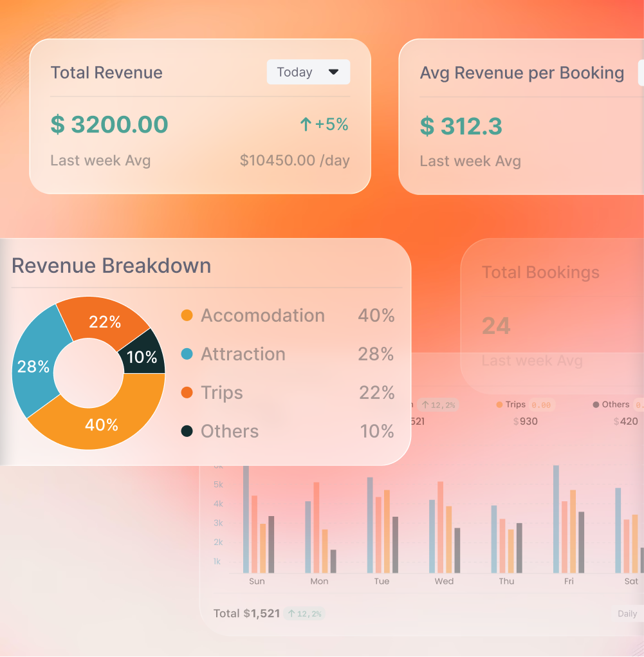Click the Trips dot above the bar chart

click(499, 405)
